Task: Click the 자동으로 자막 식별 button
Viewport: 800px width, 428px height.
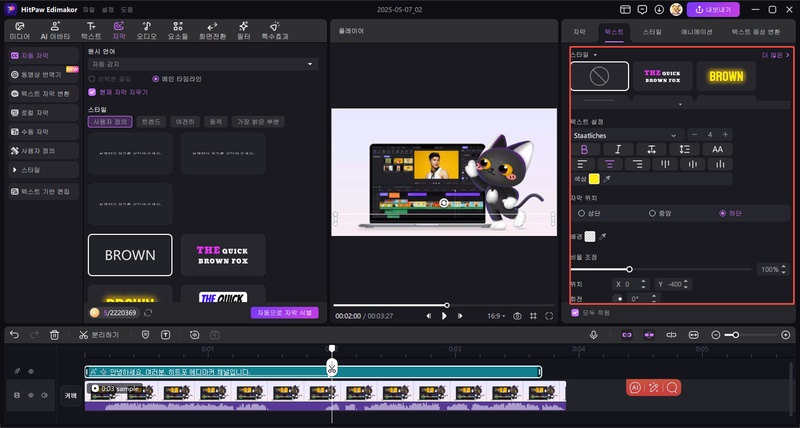Action: pyautogui.click(x=285, y=313)
